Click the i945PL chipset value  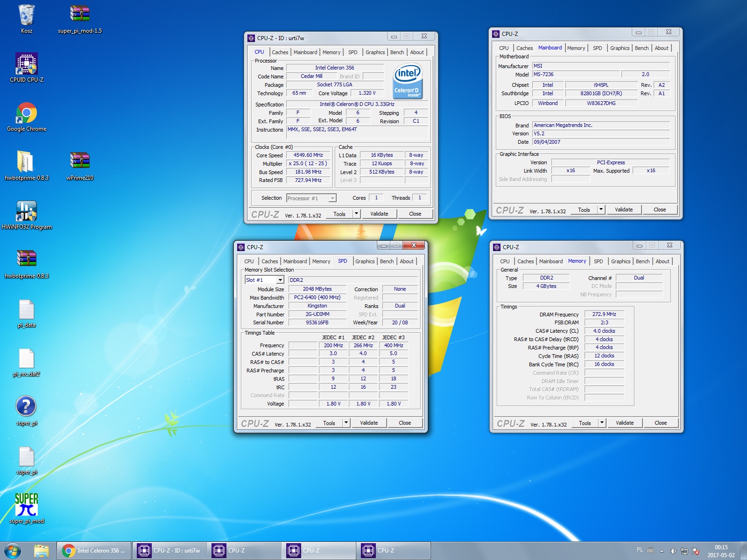[601, 85]
